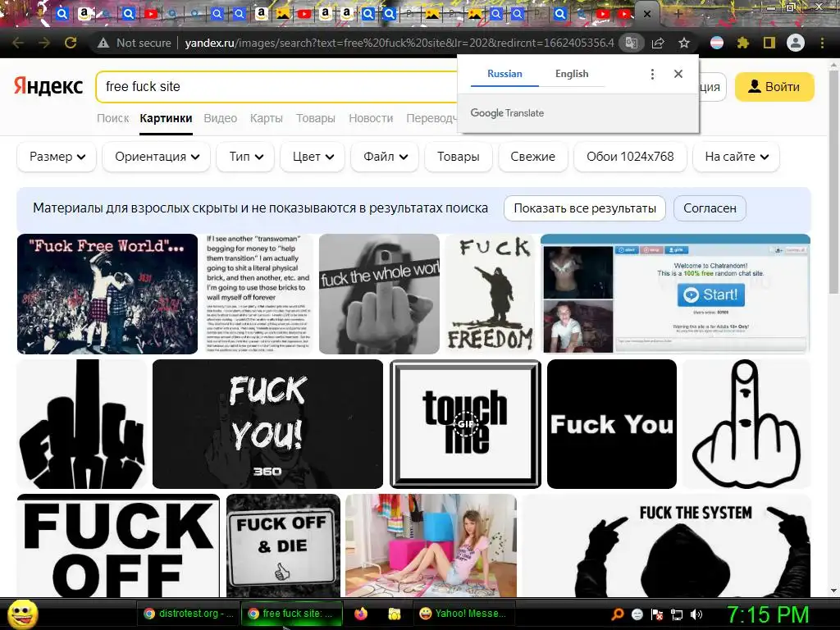Select the Картинки tab
Screen dimensions: 840x630
(166, 118)
